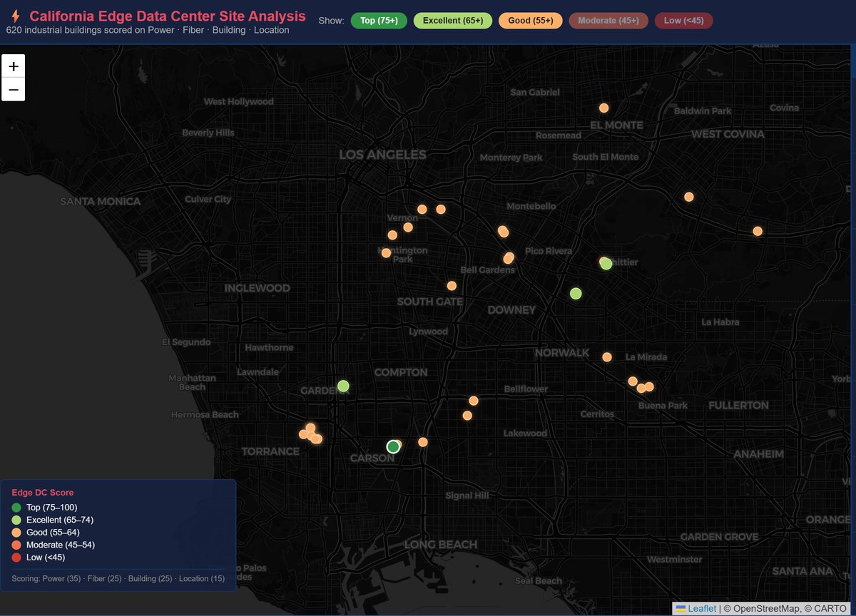
Task: Open the Leaflet attribution link
Action: coord(696,609)
